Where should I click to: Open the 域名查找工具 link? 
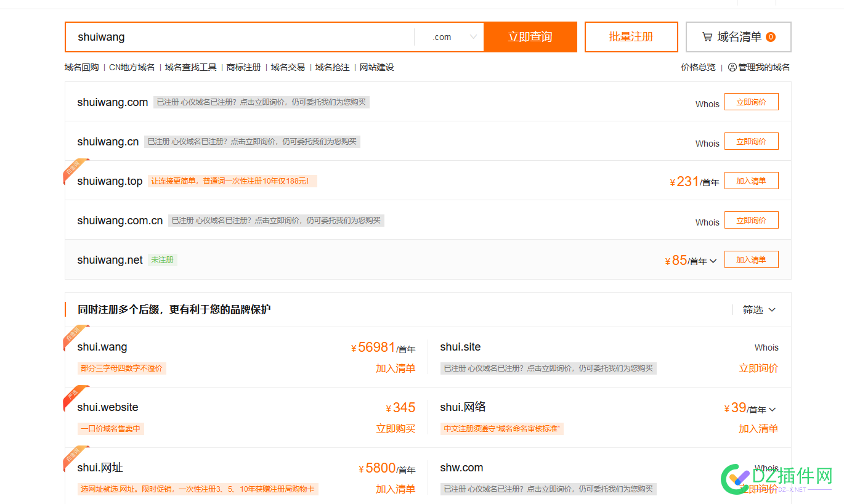(x=190, y=67)
